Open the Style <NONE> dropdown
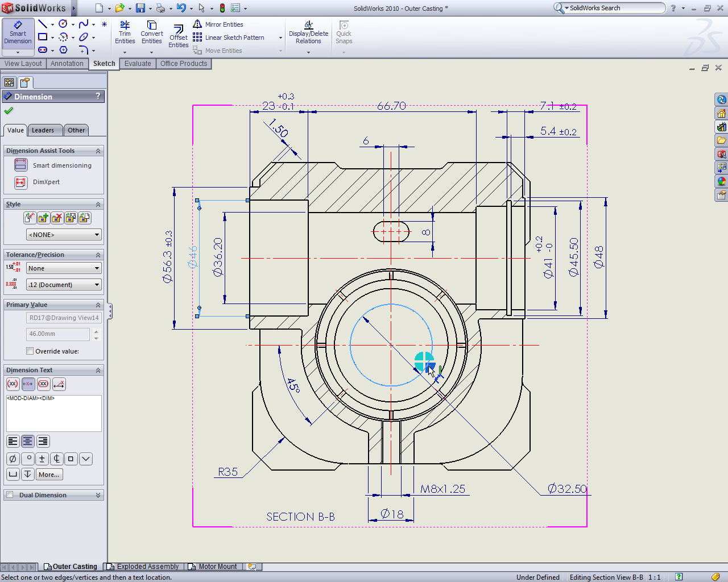This screenshot has height=582, width=728. (63, 234)
